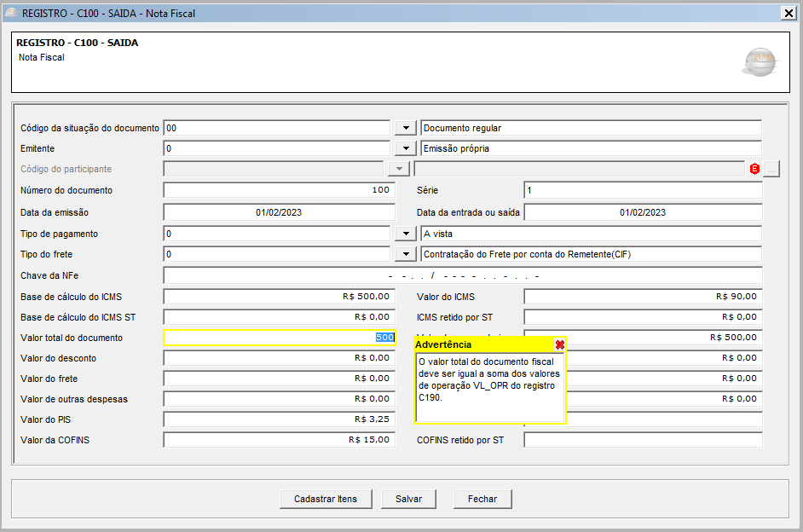Click the Valor total do documento field
The image size is (803, 532).
[x=279, y=338]
